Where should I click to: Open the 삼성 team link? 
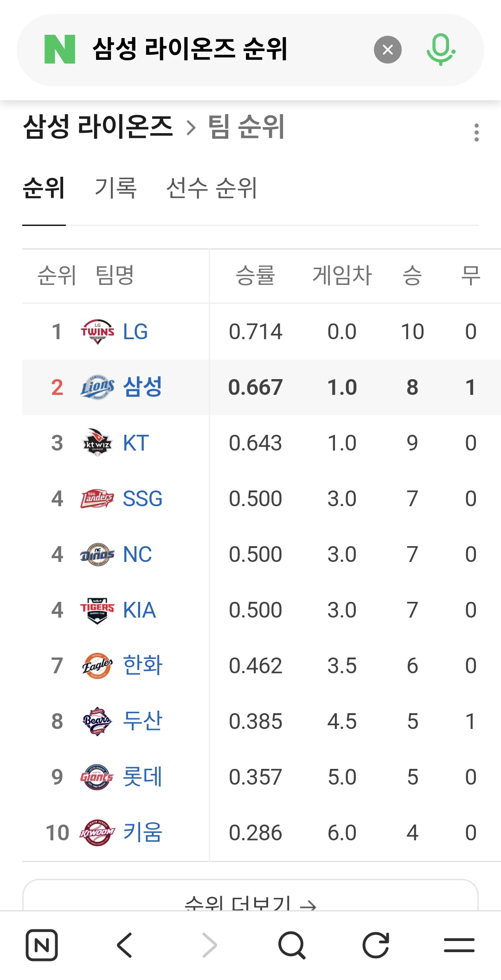click(x=142, y=387)
